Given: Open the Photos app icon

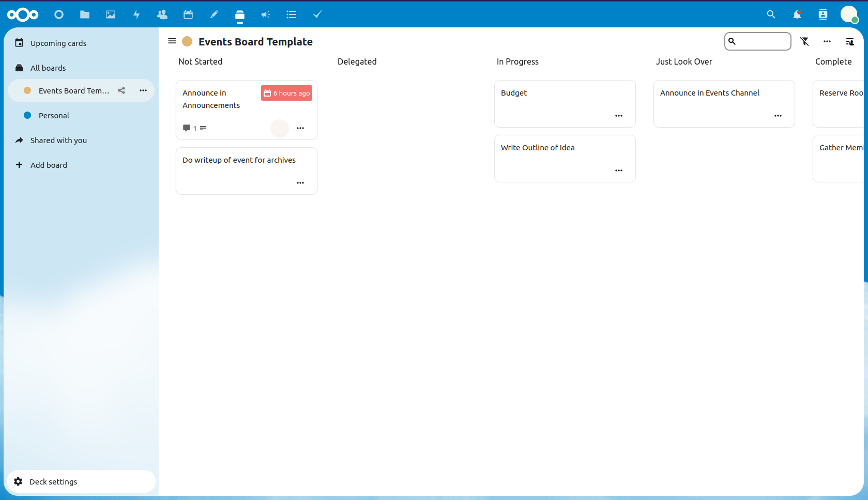Looking at the screenshot, I should [x=111, y=14].
